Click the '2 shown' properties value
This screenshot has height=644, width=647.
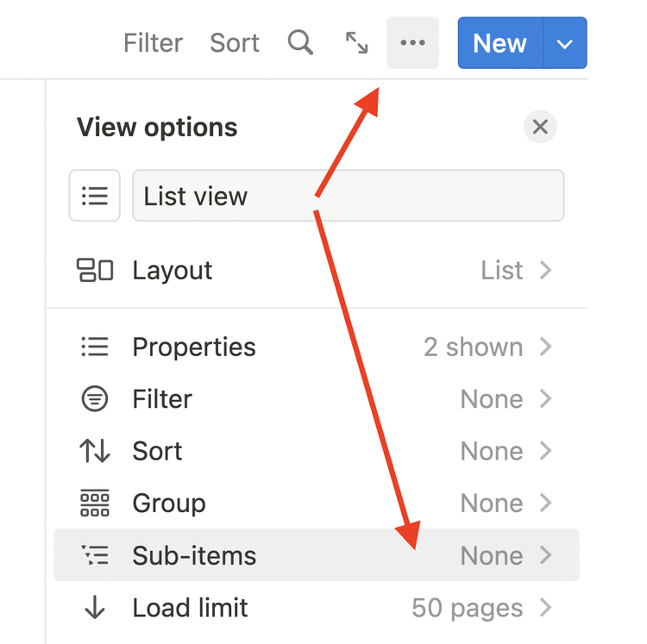pos(474,347)
